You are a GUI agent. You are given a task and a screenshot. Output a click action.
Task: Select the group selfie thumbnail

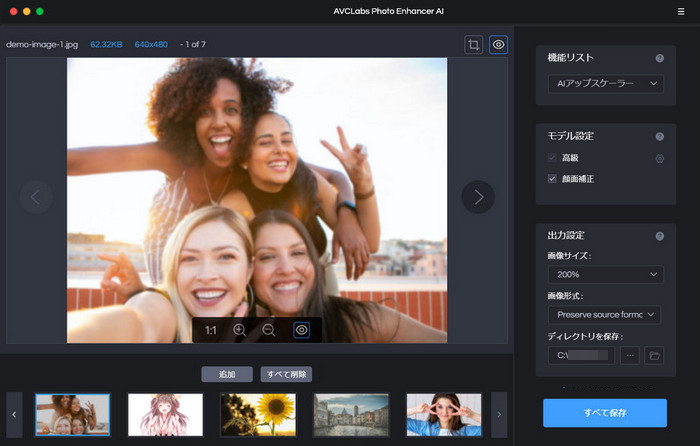pos(73,415)
